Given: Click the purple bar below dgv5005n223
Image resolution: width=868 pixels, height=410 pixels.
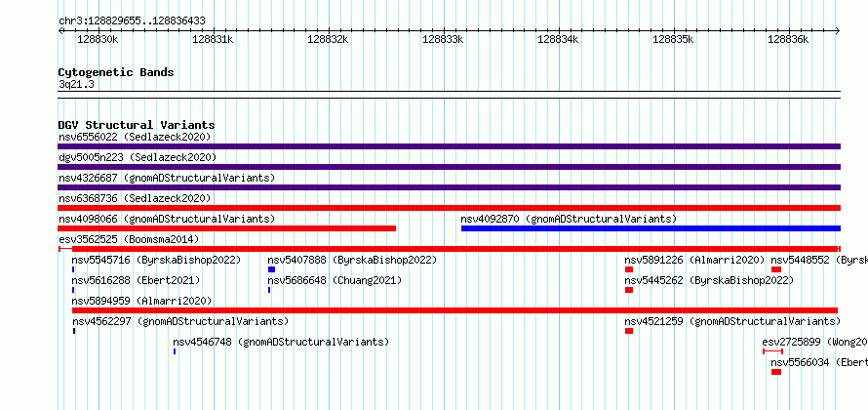Looking at the screenshot, I should tap(449, 167).
